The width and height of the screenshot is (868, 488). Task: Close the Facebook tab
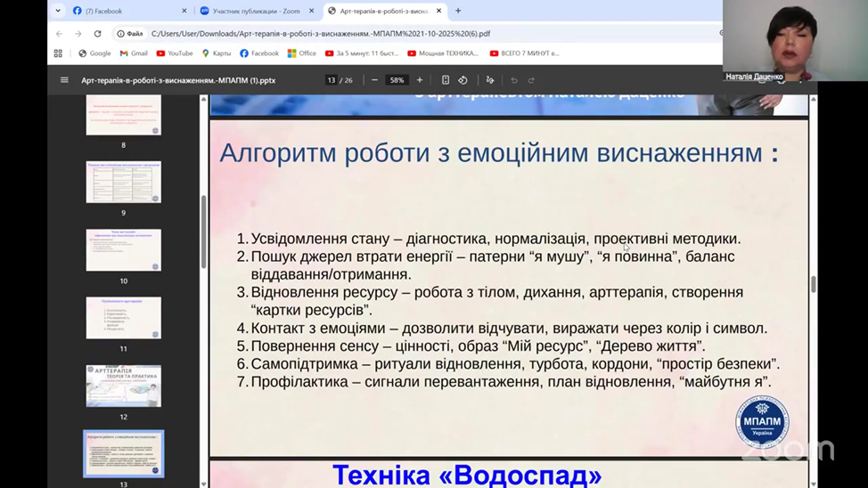[x=184, y=12]
